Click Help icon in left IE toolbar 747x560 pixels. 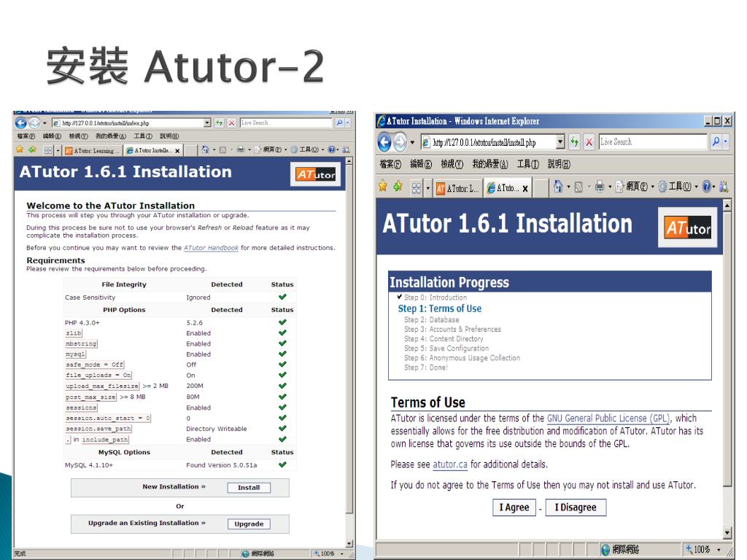pyautogui.click(x=332, y=149)
